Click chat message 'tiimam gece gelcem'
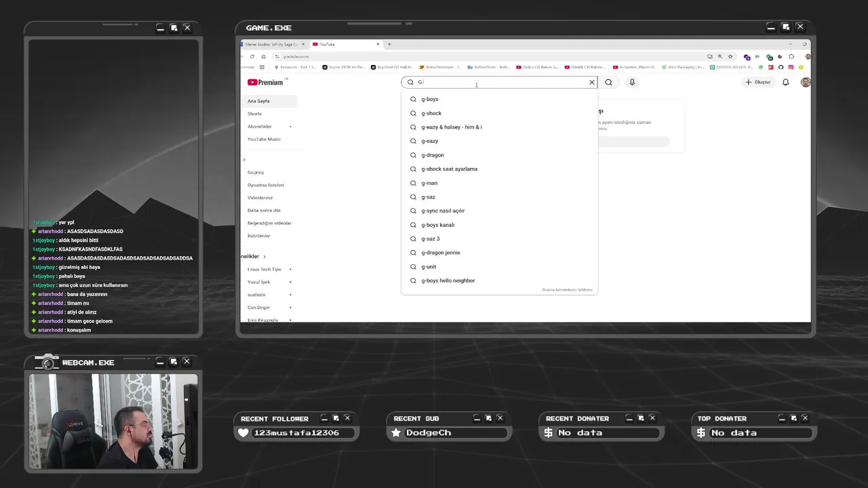868x488 pixels. point(90,321)
